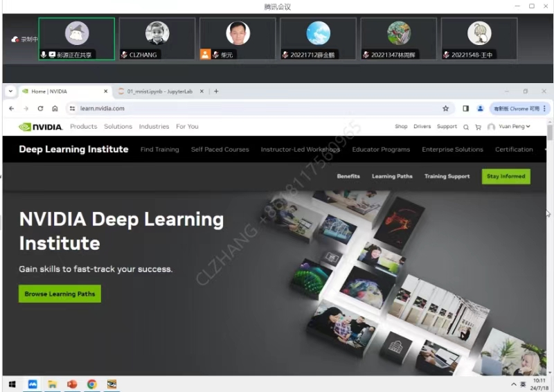This screenshot has height=392, width=554.
Task: Open the For You menu
Action: tap(187, 127)
